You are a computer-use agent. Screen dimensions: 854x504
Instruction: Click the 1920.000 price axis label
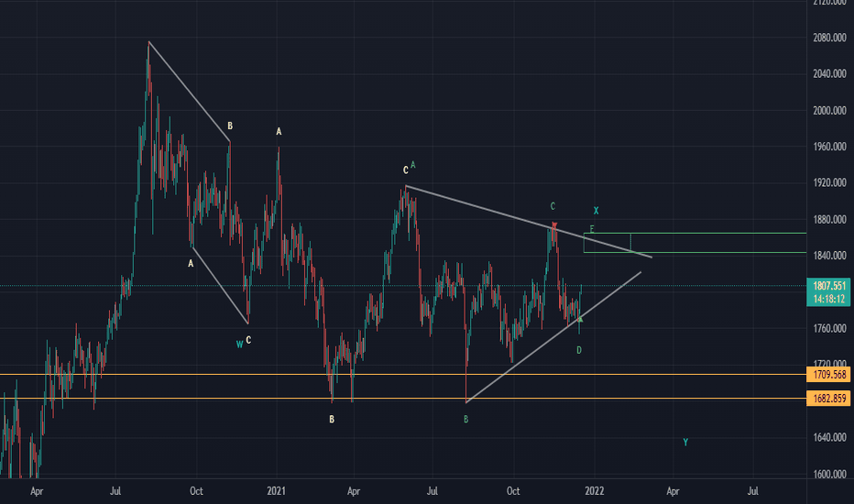click(829, 182)
